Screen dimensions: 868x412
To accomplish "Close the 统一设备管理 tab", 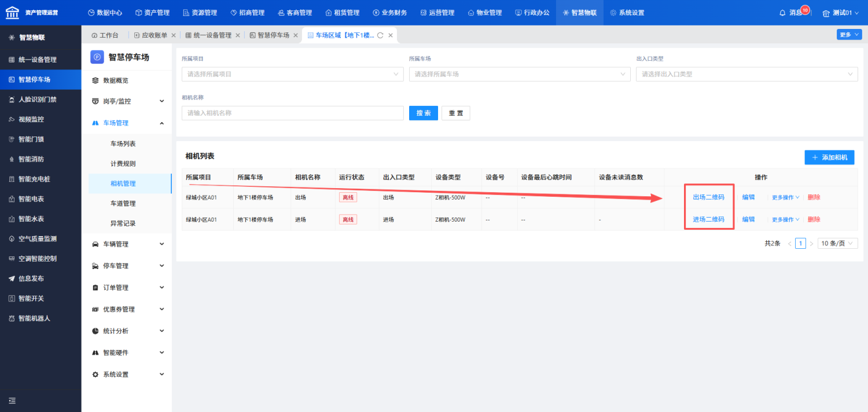I will pos(238,35).
